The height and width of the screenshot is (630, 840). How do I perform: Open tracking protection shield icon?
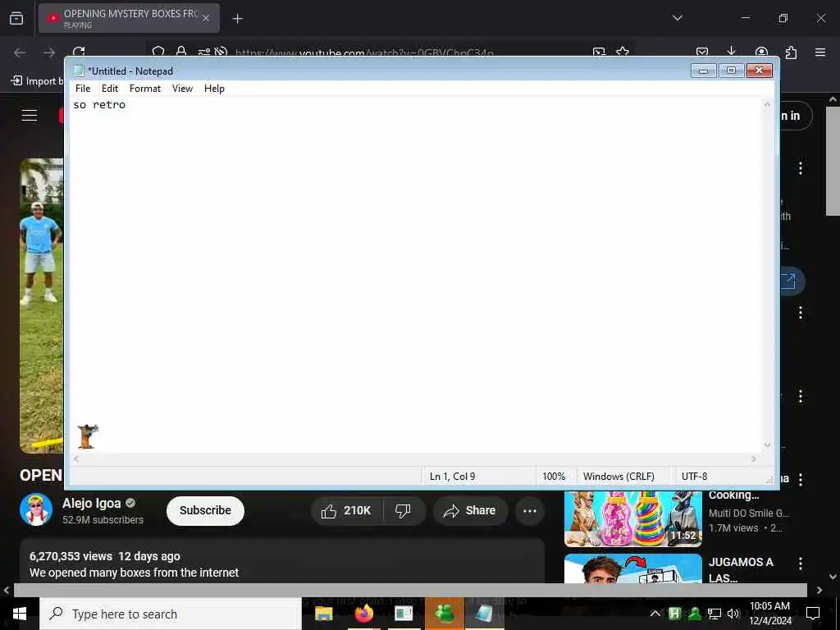point(158,52)
